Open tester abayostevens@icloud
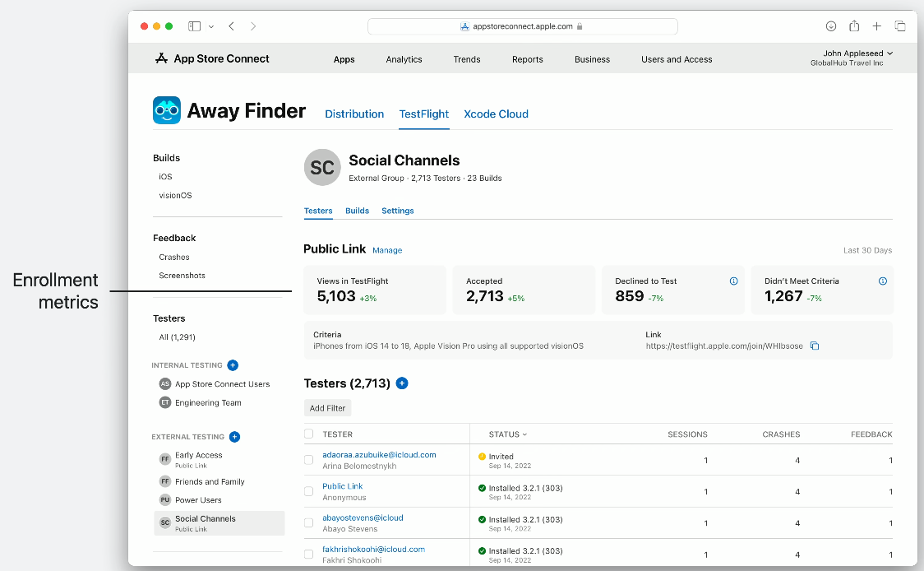 pyautogui.click(x=363, y=518)
